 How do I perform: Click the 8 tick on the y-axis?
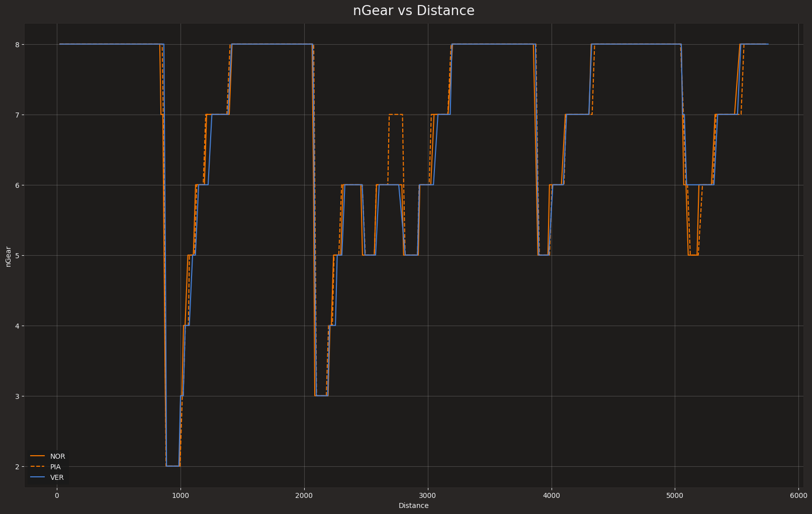pos(17,45)
